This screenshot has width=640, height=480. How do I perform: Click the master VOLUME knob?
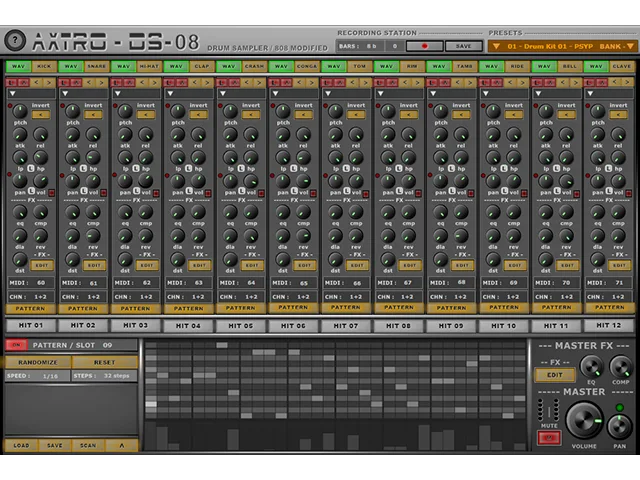pos(584,421)
